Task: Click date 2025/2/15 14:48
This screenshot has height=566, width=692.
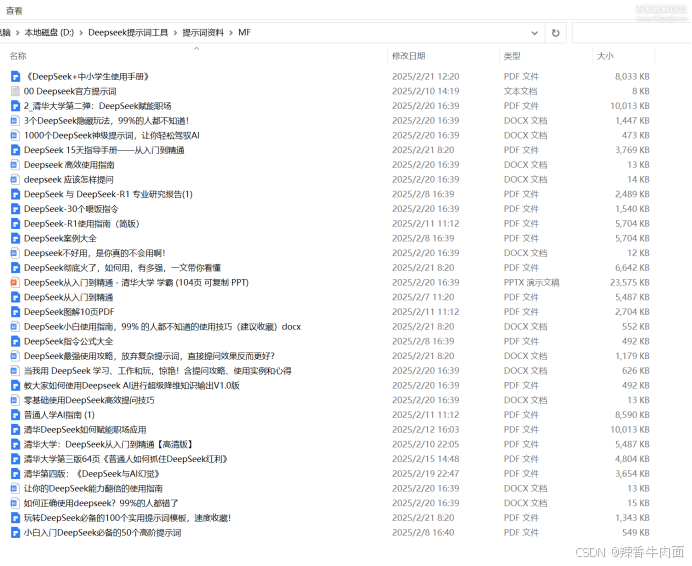Action: coord(425,459)
